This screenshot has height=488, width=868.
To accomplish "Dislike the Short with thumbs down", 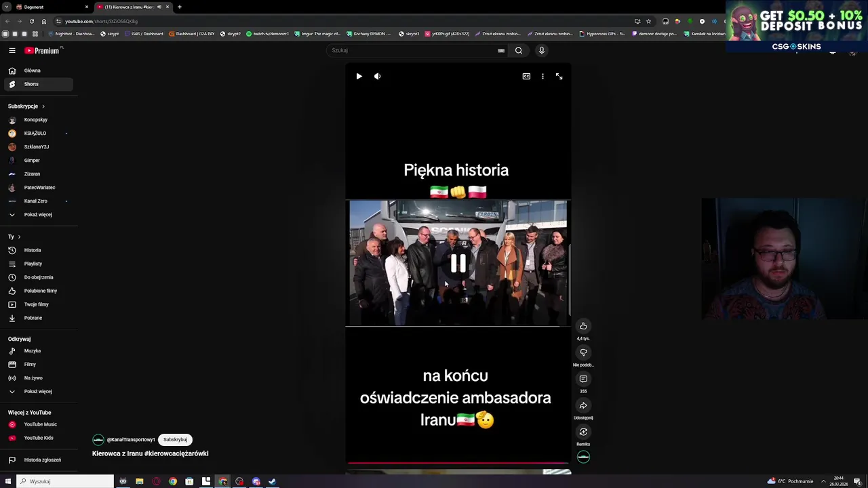I will pyautogui.click(x=583, y=352).
